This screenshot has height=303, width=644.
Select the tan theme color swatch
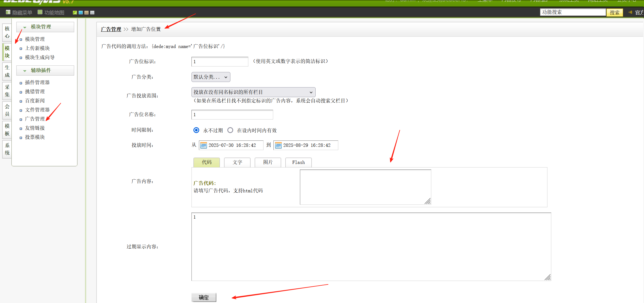pyautogui.click(x=86, y=12)
